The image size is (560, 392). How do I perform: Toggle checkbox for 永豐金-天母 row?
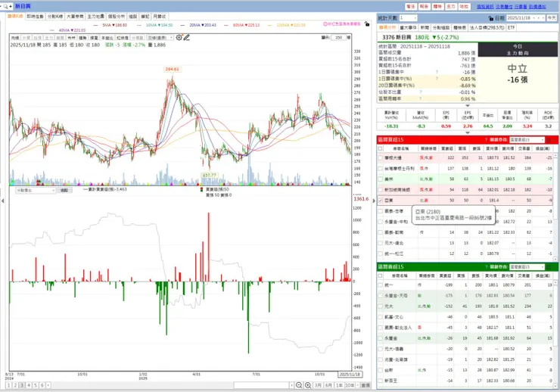pyautogui.click(x=381, y=296)
